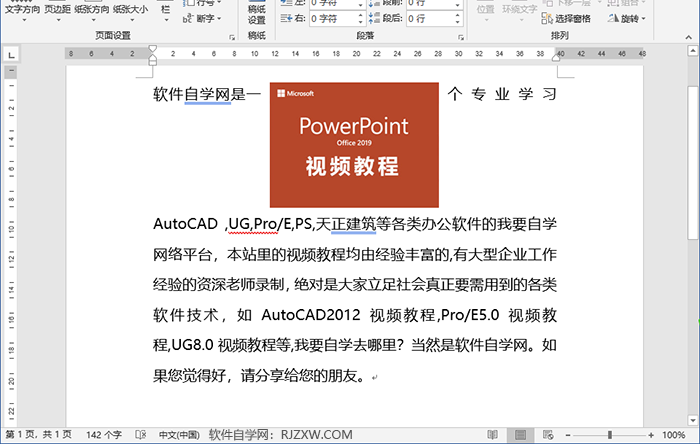Click the word count 142个字
Viewport: 700px width, 444px height.
104,435
